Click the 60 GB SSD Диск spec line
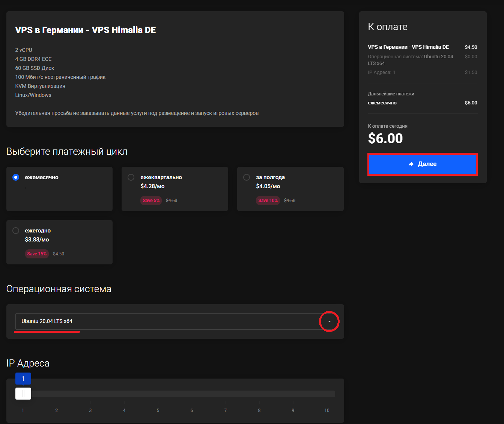Image resolution: width=504 pixels, height=424 pixels. point(35,68)
